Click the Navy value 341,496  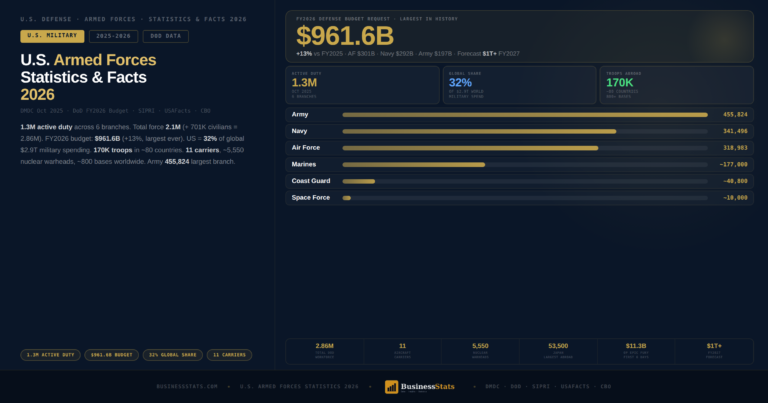[735, 131]
